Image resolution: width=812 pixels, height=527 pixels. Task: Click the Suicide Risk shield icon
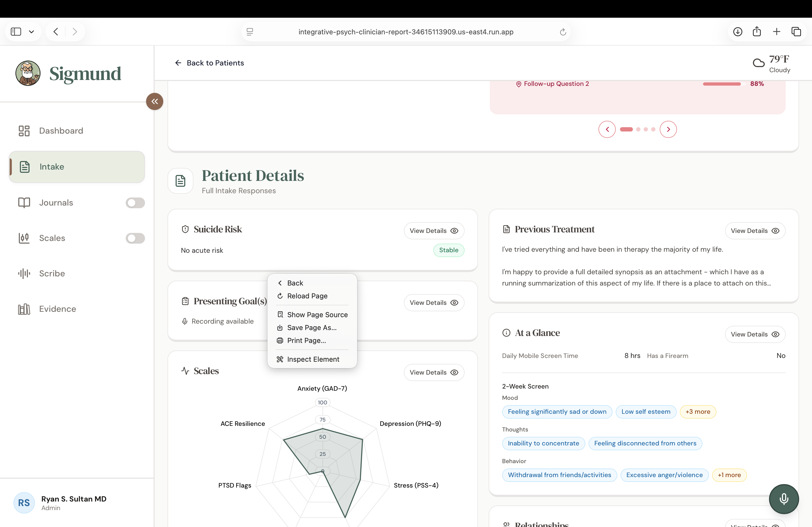[185, 229]
